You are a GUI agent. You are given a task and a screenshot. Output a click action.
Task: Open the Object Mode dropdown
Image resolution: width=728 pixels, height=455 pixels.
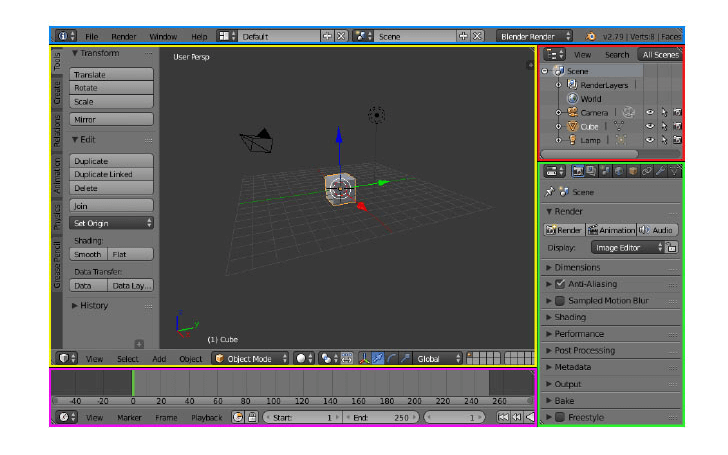(250, 358)
